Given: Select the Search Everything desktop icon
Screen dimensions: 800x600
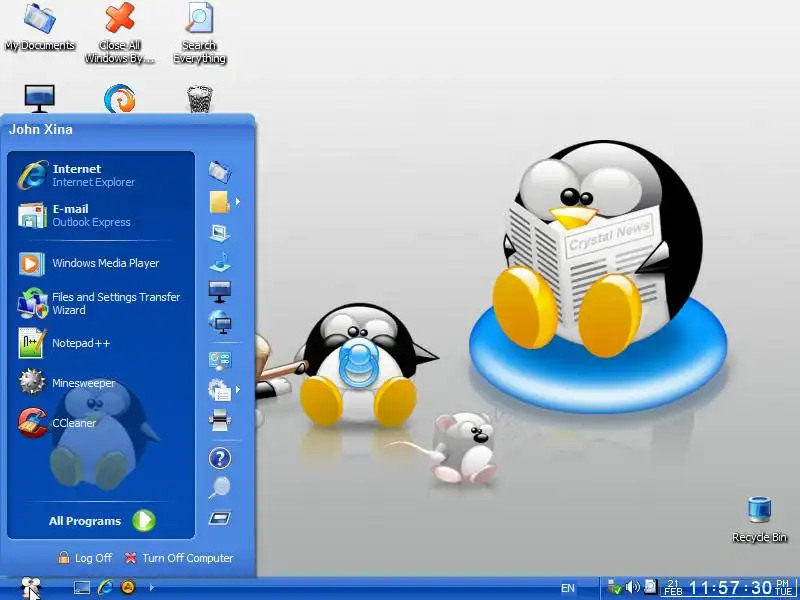Looking at the screenshot, I should click(199, 32).
